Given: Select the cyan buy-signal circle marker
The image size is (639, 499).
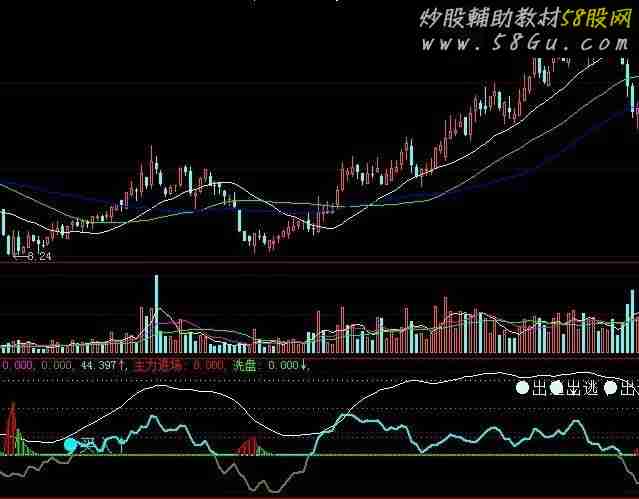Looking at the screenshot, I should (x=71, y=445).
